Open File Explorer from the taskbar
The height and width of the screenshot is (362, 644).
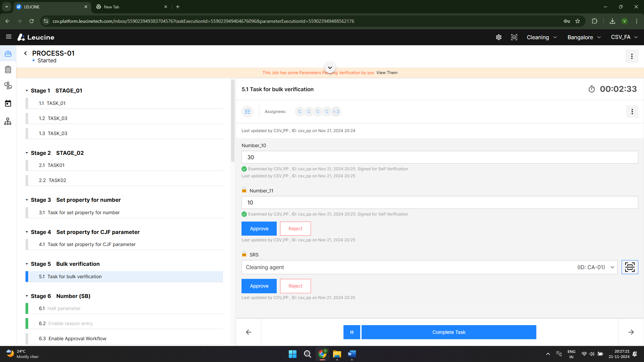point(337,354)
